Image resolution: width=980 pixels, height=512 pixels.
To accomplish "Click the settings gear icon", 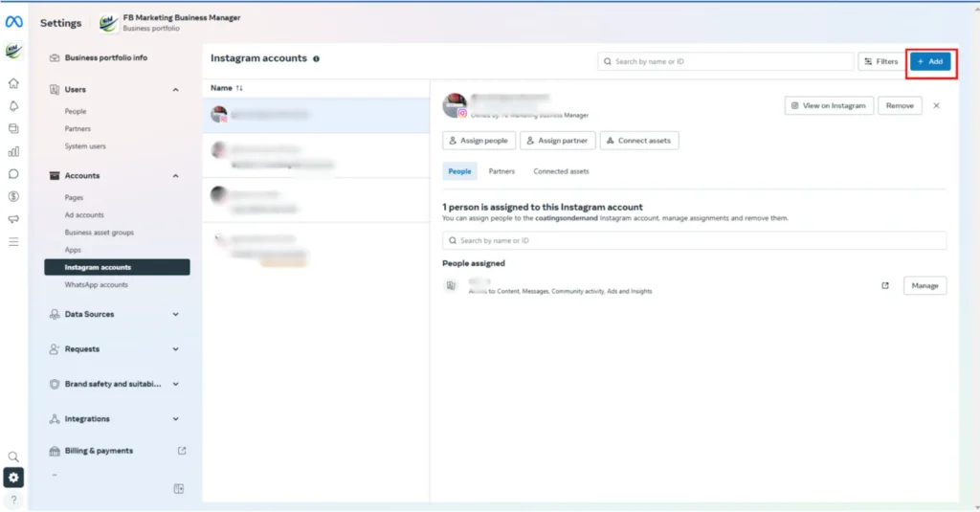I will coord(13,478).
